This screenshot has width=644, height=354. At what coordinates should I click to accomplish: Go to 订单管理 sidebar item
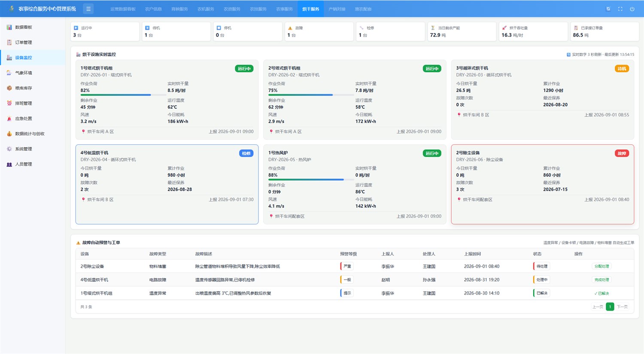[x=33, y=43]
